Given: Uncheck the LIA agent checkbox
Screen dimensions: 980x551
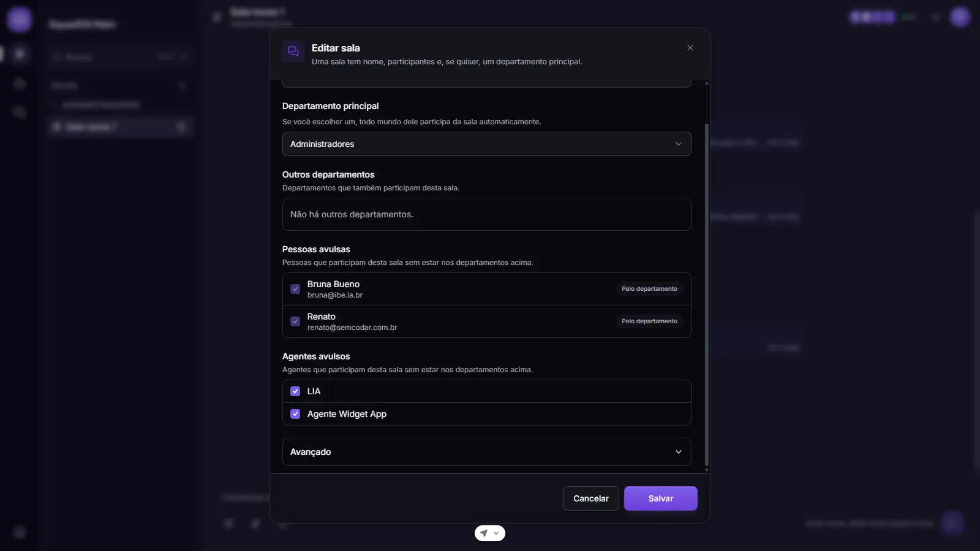Looking at the screenshot, I should coord(295,391).
